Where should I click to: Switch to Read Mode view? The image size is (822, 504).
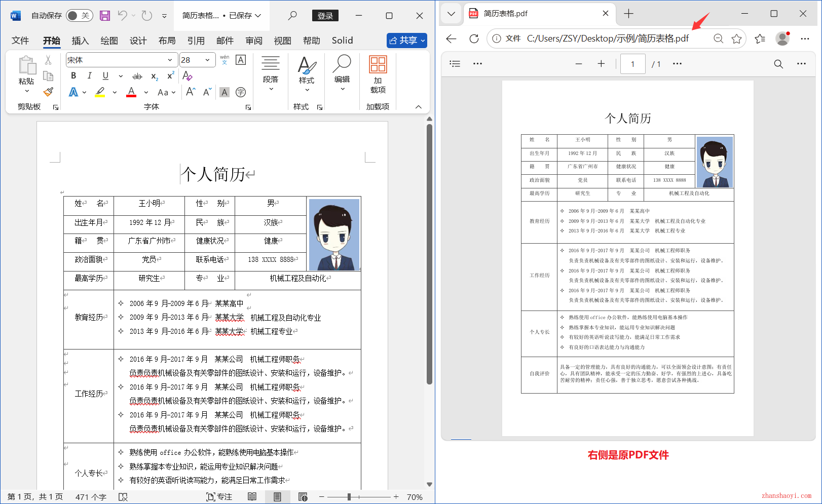coord(252,497)
